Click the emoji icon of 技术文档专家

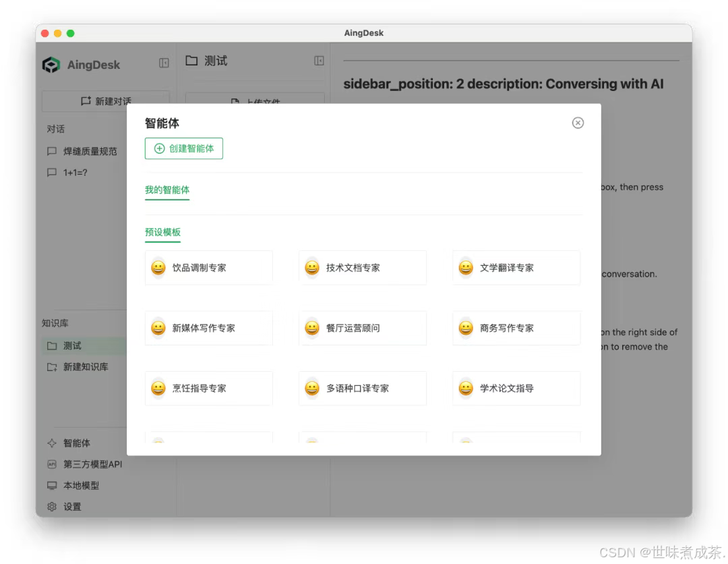[x=312, y=268]
